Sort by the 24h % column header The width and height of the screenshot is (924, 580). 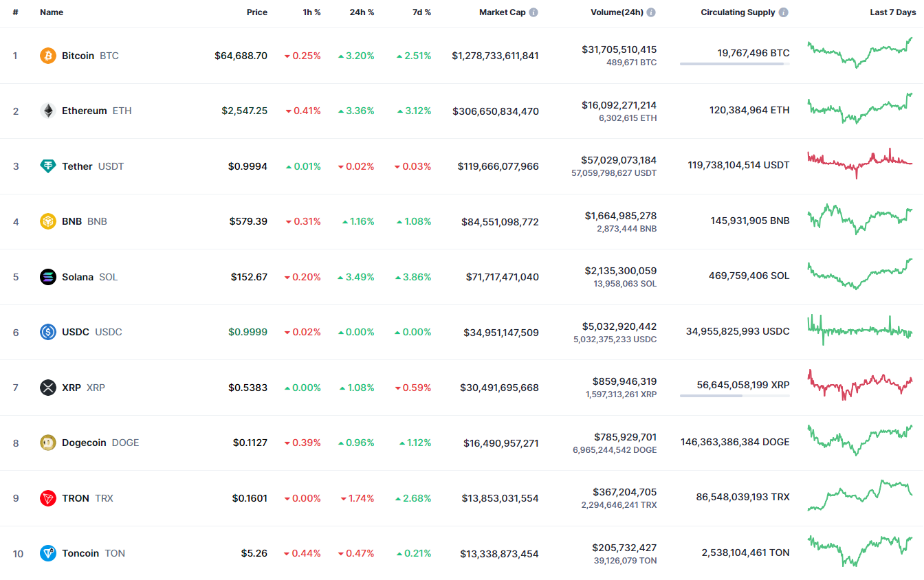tap(362, 12)
